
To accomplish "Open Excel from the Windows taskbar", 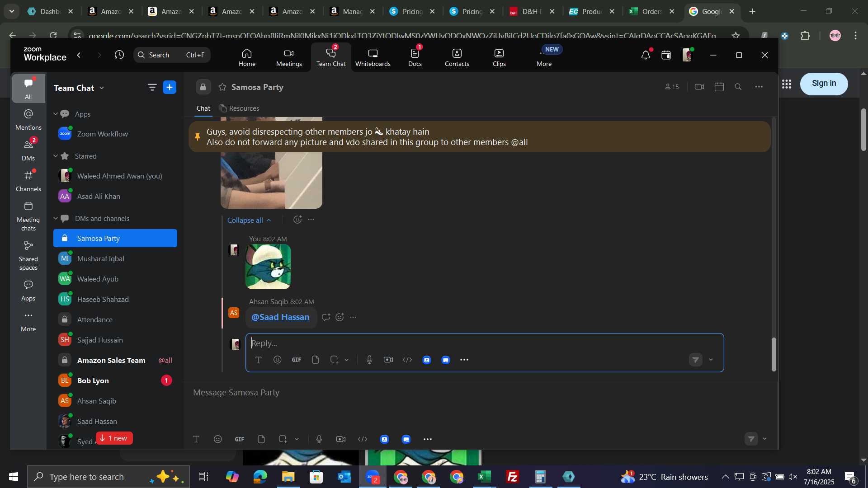I will coord(485,477).
